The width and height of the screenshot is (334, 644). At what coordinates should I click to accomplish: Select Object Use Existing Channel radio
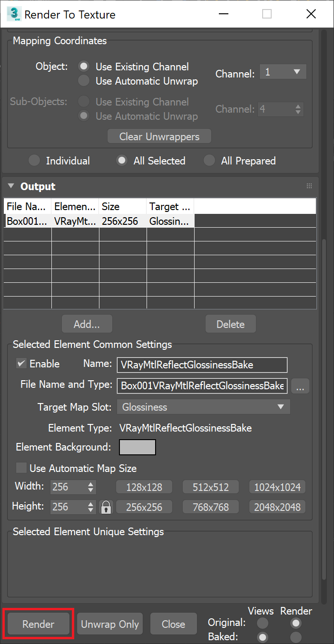pos(84,67)
